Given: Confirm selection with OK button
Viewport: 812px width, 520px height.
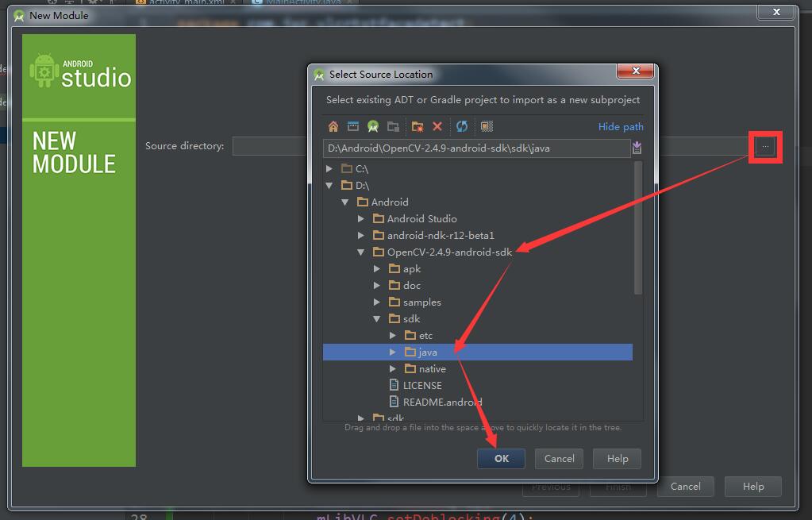Looking at the screenshot, I should 501,458.
